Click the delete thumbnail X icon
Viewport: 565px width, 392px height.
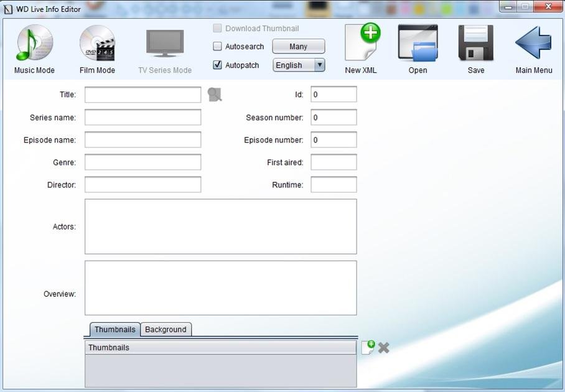384,348
